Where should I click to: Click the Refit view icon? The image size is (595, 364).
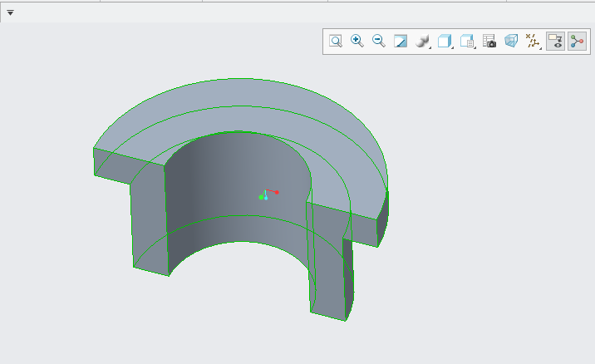pos(336,41)
